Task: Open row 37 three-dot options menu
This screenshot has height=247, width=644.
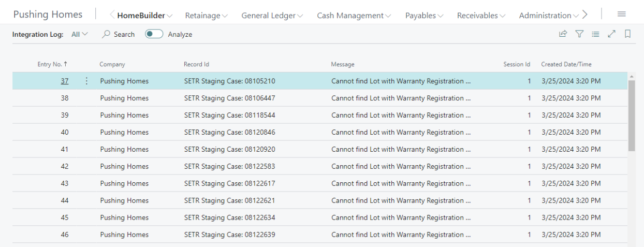Action: 86,81
